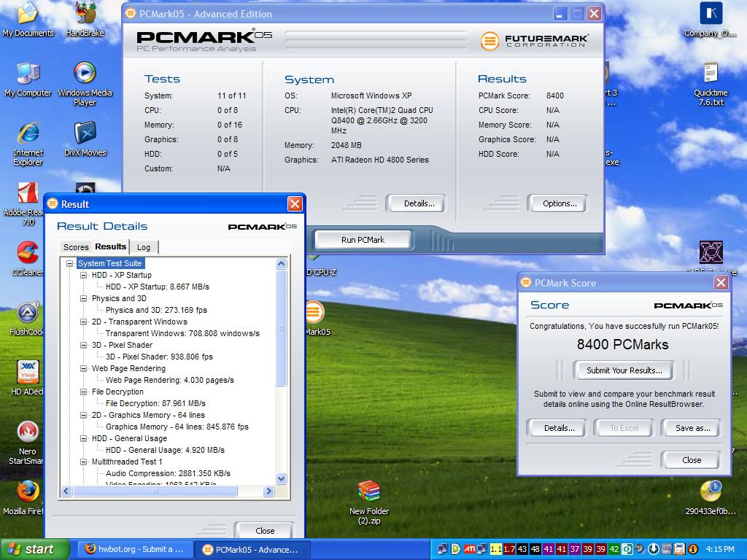This screenshot has height=560, width=747.
Task: Collapse the Web Page Rendering node
Action: point(83,368)
